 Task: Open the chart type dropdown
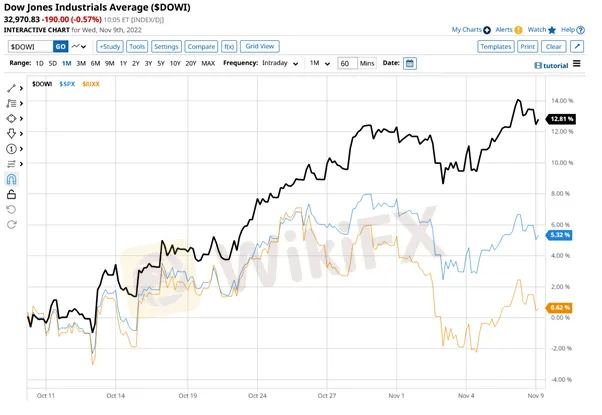(x=80, y=46)
